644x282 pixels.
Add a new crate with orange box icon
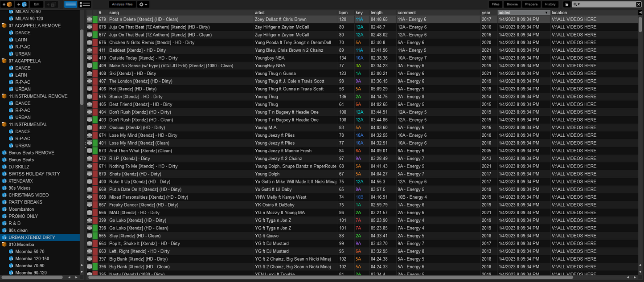click(7, 4)
